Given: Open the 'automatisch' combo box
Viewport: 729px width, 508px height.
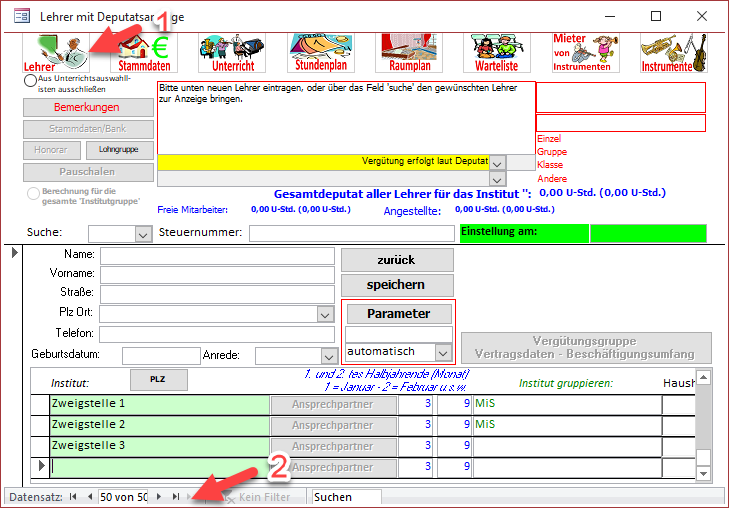Looking at the screenshot, I should tap(443, 352).
